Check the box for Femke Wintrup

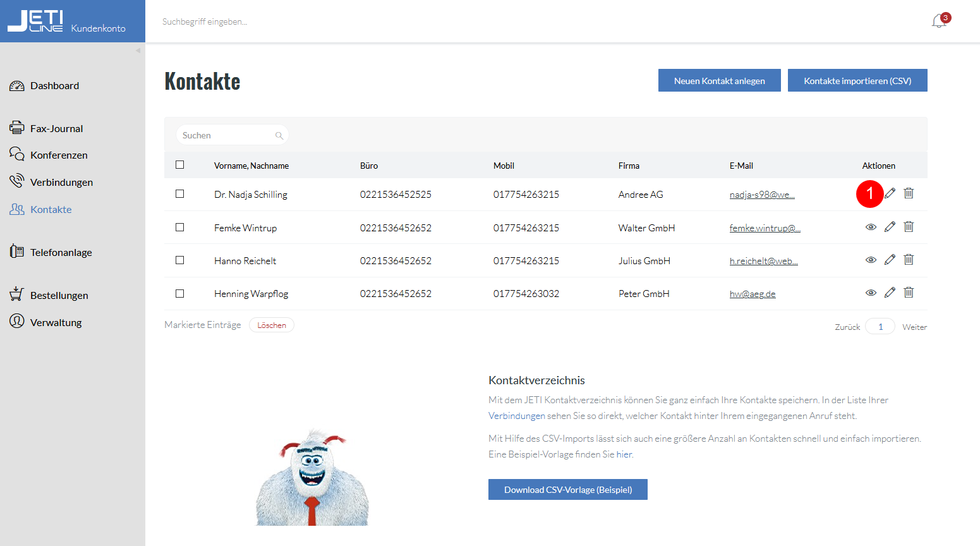coord(180,227)
